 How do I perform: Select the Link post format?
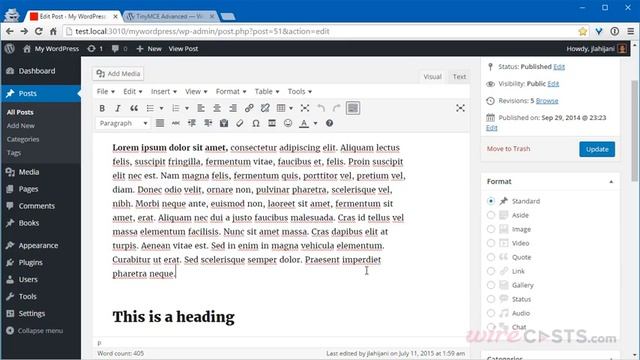[491, 271]
